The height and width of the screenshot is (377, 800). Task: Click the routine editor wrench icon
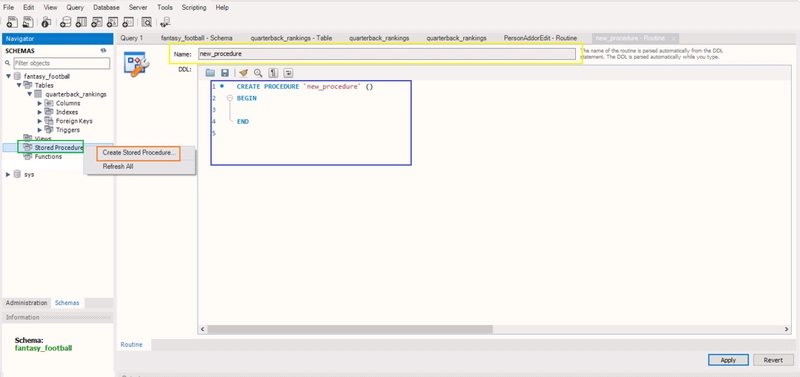coord(136,65)
